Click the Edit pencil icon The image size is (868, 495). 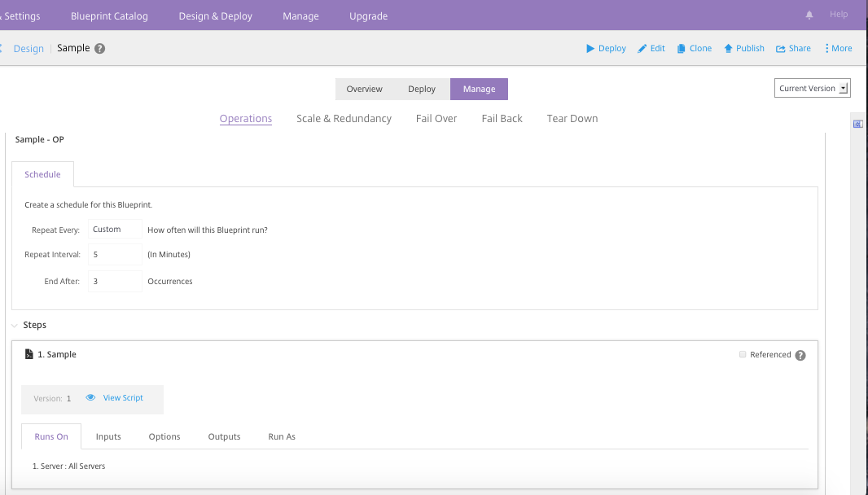click(642, 49)
